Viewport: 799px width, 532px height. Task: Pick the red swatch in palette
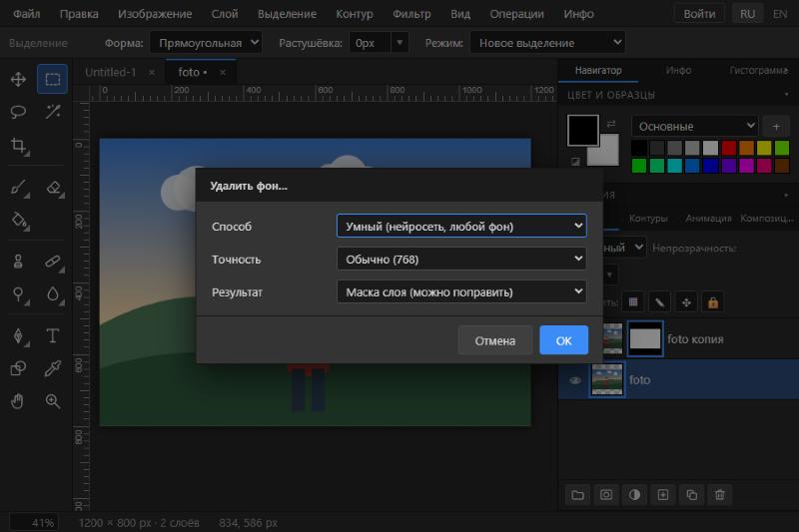[x=729, y=148]
